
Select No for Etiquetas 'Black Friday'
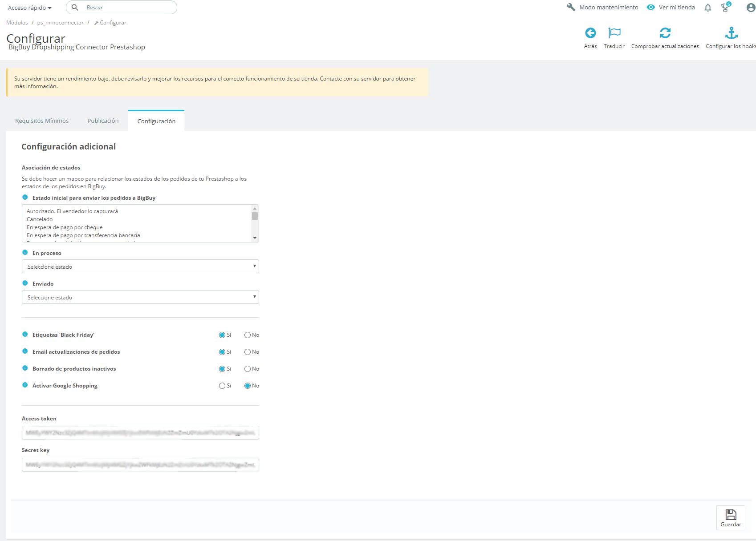click(248, 335)
